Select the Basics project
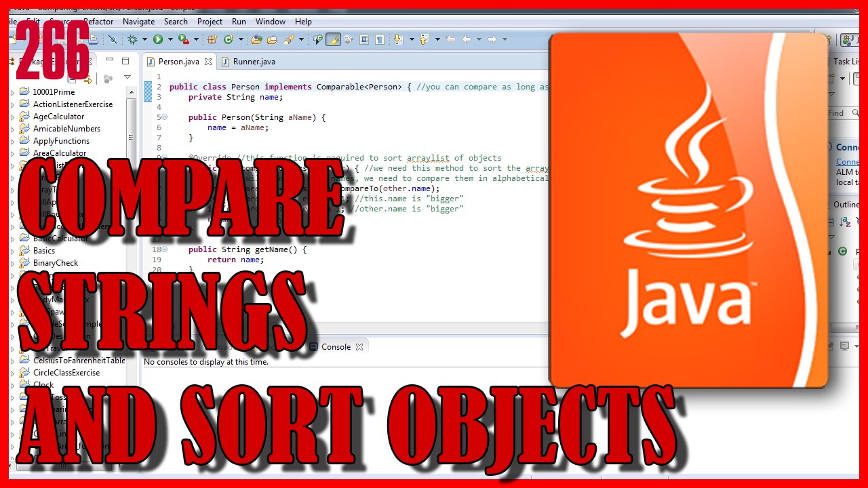 tap(44, 251)
